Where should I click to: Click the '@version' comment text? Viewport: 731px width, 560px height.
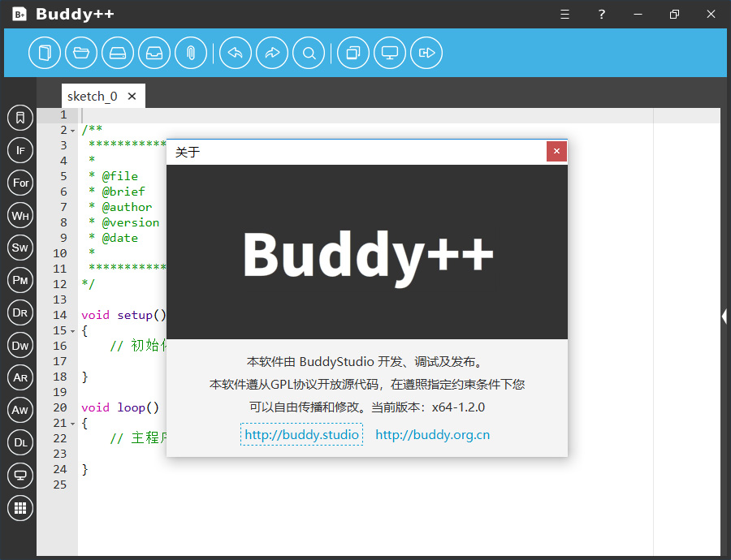coord(131,222)
